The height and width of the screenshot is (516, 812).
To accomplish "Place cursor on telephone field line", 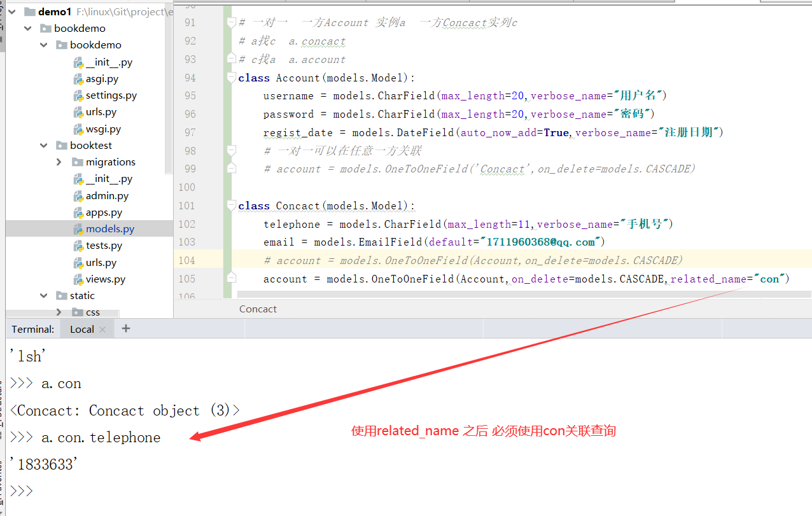I will [x=468, y=224].
